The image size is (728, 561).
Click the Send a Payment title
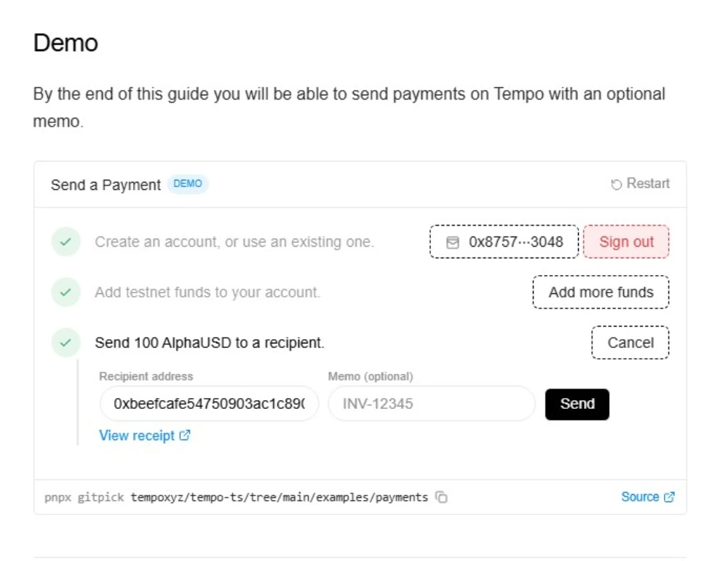coord(106,185)
